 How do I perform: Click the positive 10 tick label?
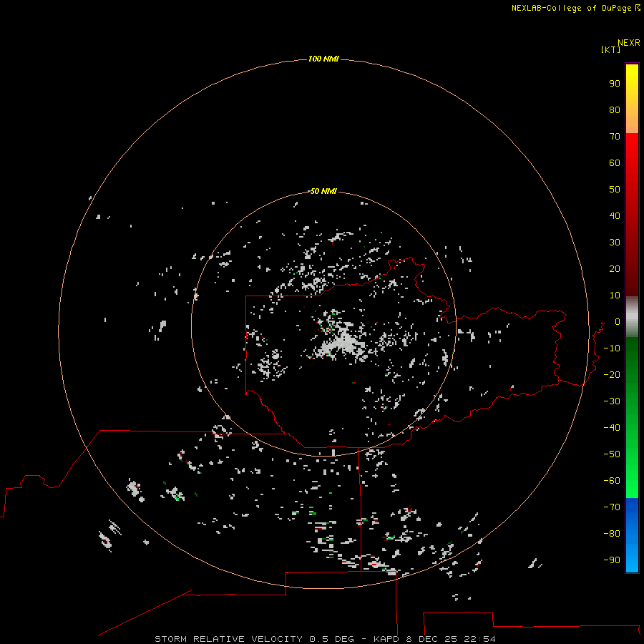coord(615,296)
